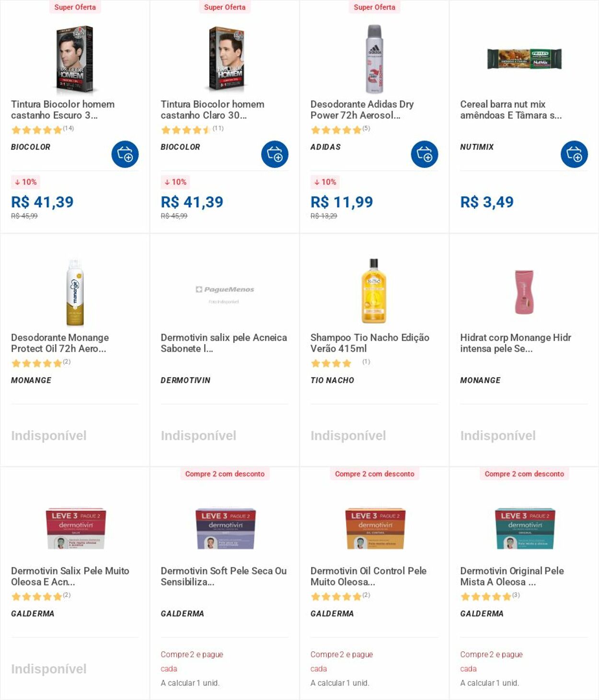Open the Tio Nacho shampoo product image
599x700 pixels.
[x=374, y=291]
